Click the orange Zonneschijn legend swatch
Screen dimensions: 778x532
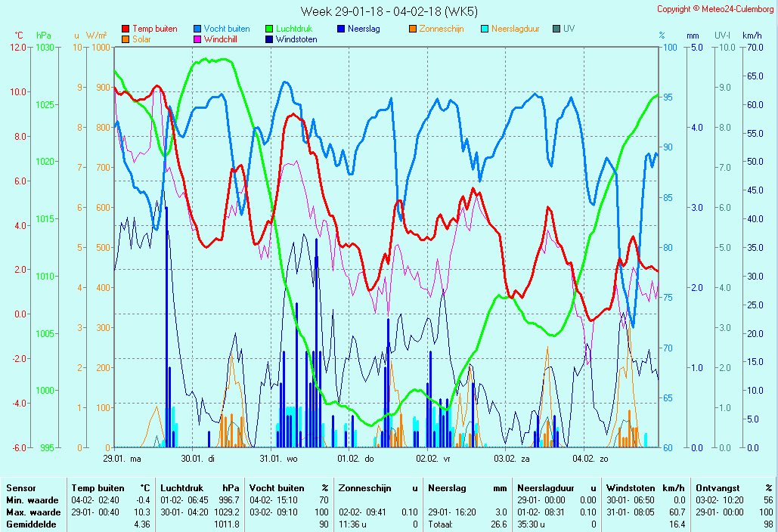tap(413, 29)
